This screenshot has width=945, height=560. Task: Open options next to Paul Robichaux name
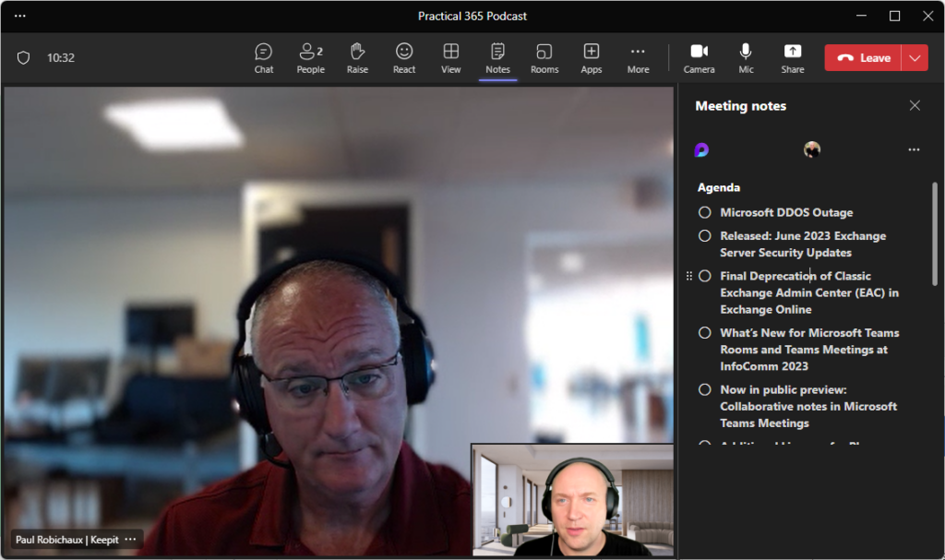pos(130,539)
